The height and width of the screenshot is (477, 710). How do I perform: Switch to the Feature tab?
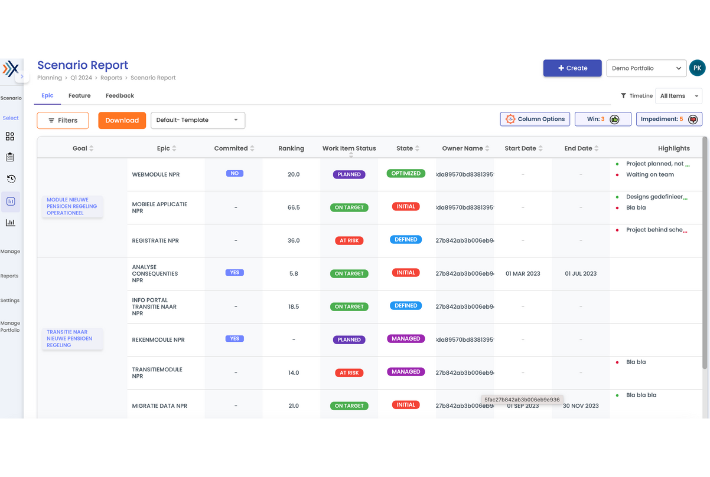tap(79, 96)
